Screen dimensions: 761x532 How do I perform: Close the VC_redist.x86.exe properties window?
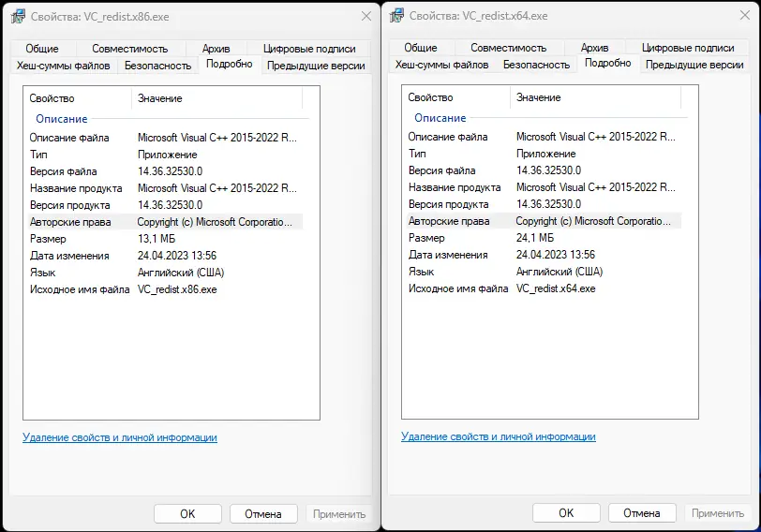(365, 17)
